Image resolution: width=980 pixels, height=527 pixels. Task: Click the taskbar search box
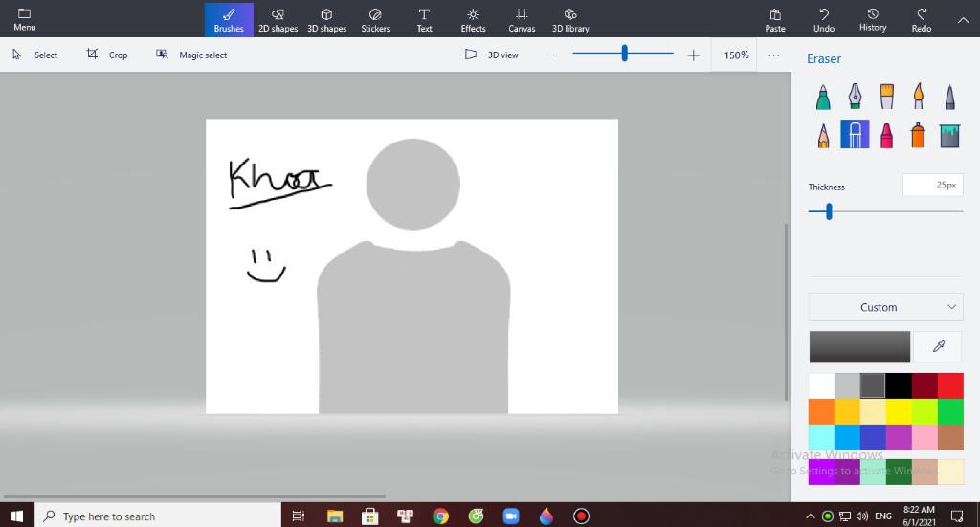[x=158, y=516]
